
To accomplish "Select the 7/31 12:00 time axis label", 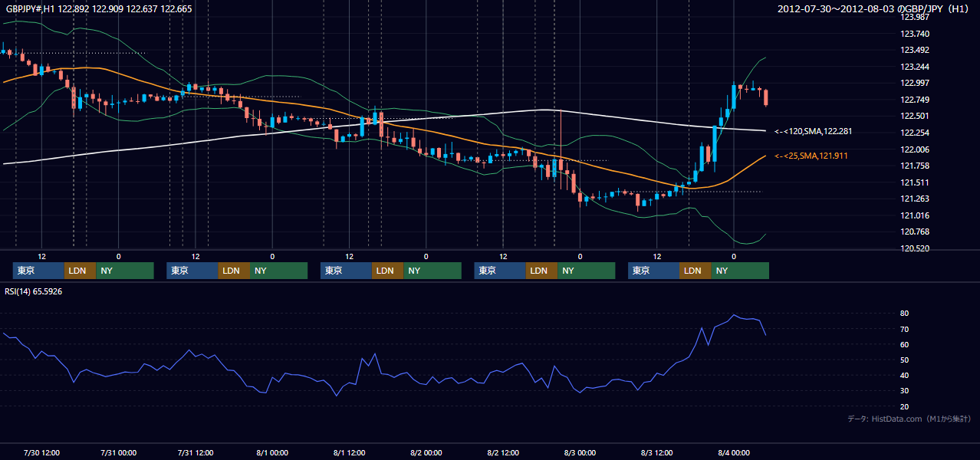I will pyautogui.click(x=196, y=452).
